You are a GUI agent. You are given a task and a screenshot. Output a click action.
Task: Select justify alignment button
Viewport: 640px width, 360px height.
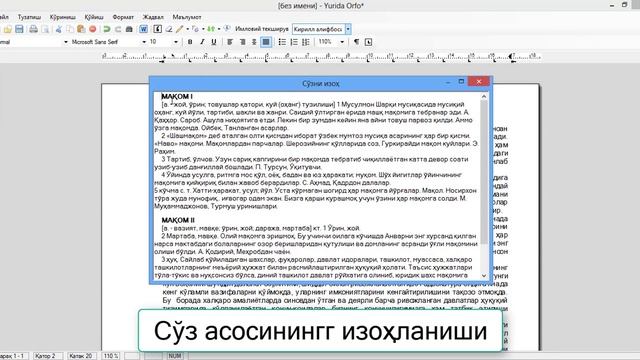click(266, 42)
